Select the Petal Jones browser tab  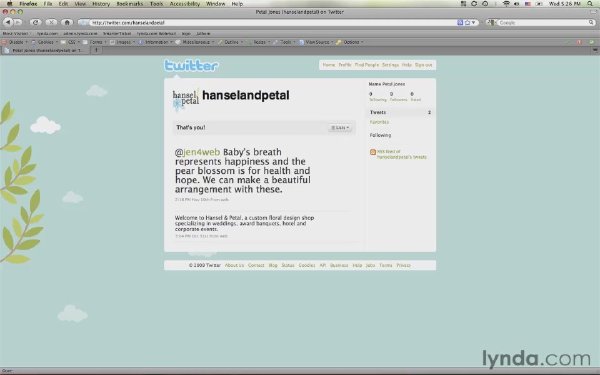45,50
